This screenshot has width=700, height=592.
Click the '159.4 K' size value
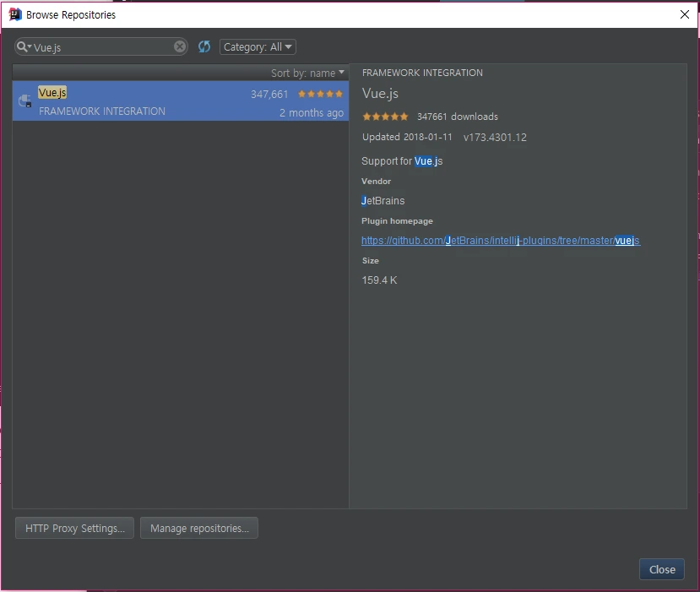click(x=379, y=280)
